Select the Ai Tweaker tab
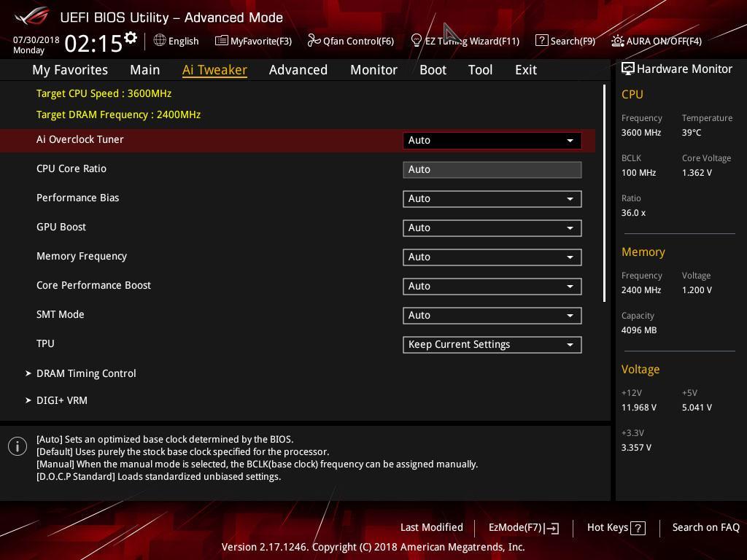 click(214, 70)
